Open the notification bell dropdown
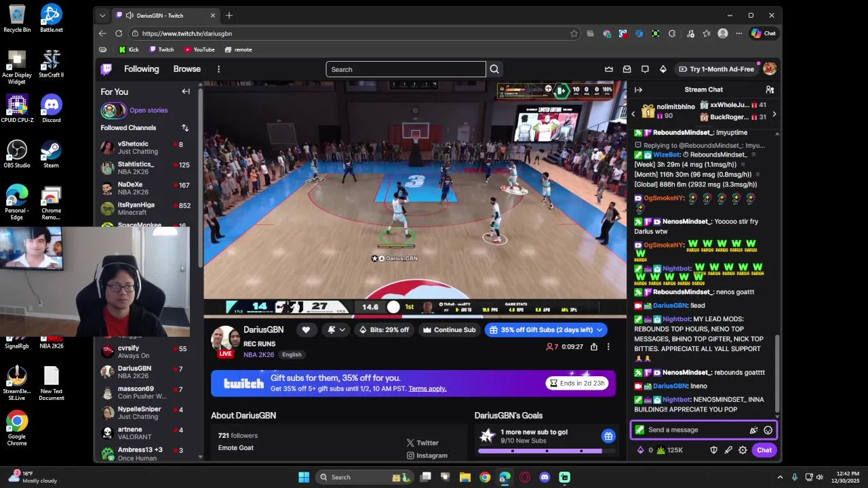The width and height of the screenshot is (868, 488). pos(336,330)
